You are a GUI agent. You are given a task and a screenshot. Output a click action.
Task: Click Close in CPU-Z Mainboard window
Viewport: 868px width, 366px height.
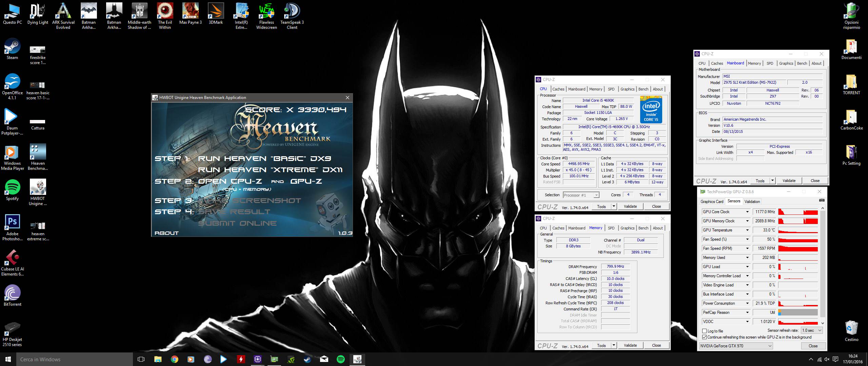[x=815, y=181]
